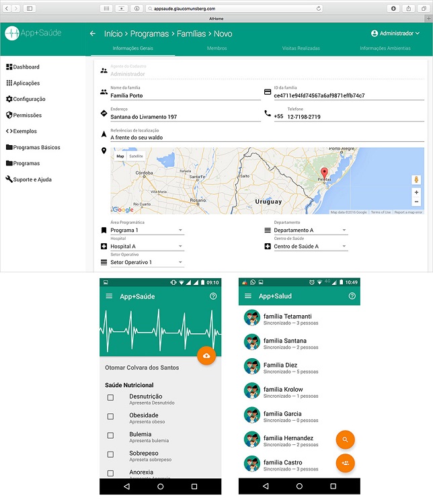433x504 pixels.
Task: Open Dashboard in the sidebar
Action: 23,67
